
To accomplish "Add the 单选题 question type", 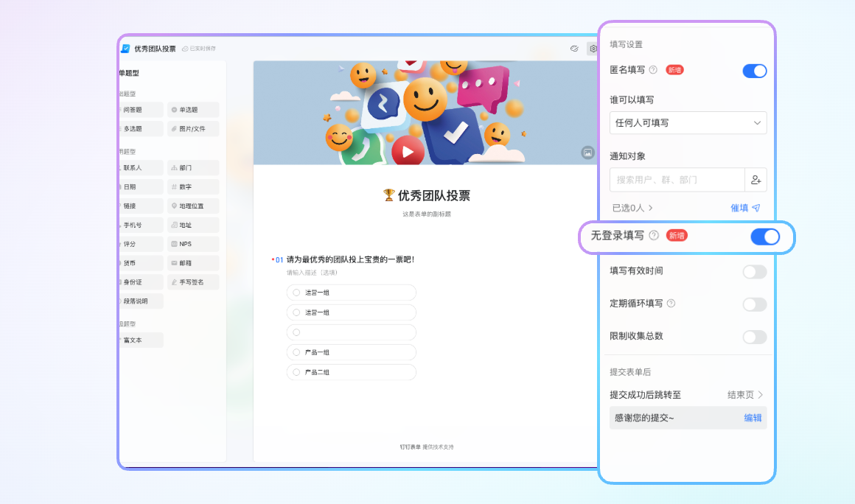I will coord(192,110).
